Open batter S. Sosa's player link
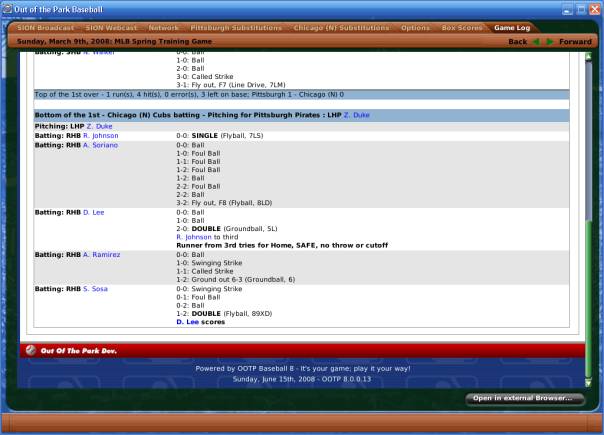Viewport: 604px width, 435px height. coord(95,289)
